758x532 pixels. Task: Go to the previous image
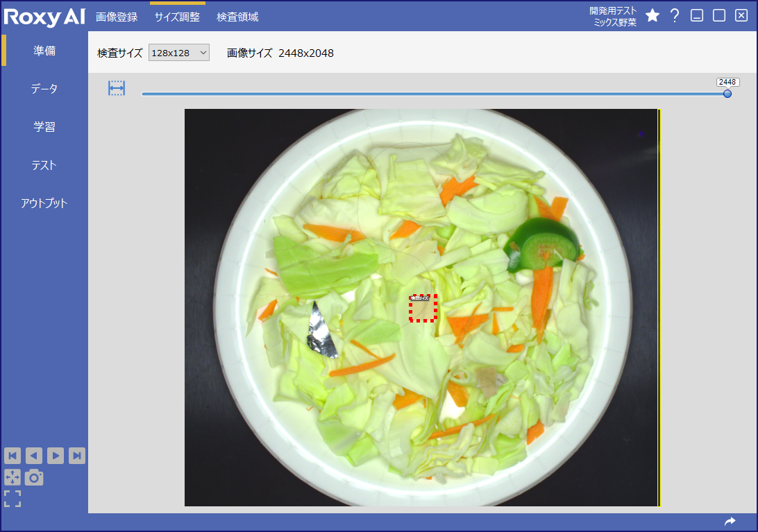coord(33,456)
